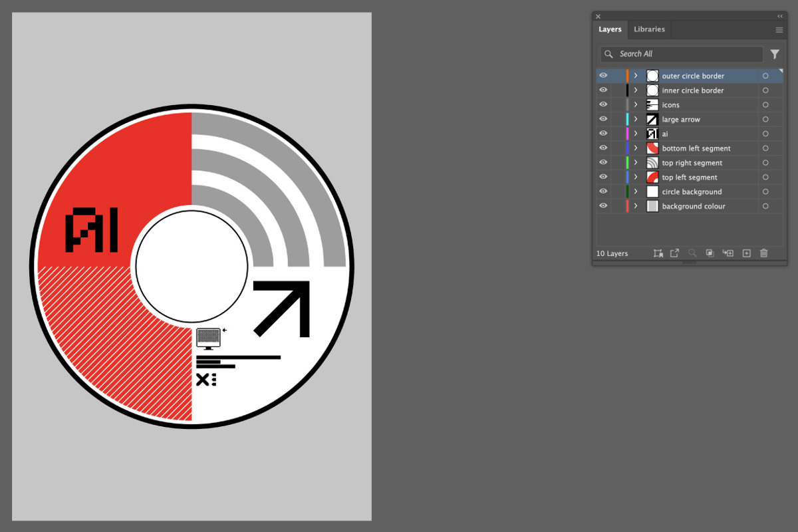The height and width of the screenshot is (532, 798).
Task: Click target circle of inner circle border layer
Action: pyautogui.click(x=765, y=90)
